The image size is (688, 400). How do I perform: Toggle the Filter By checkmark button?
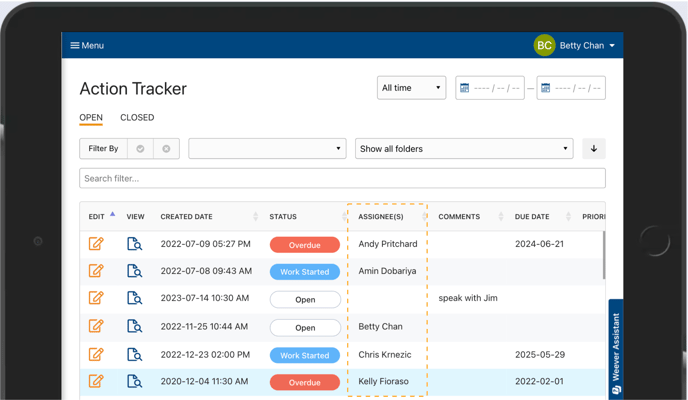tap(140, 149)
